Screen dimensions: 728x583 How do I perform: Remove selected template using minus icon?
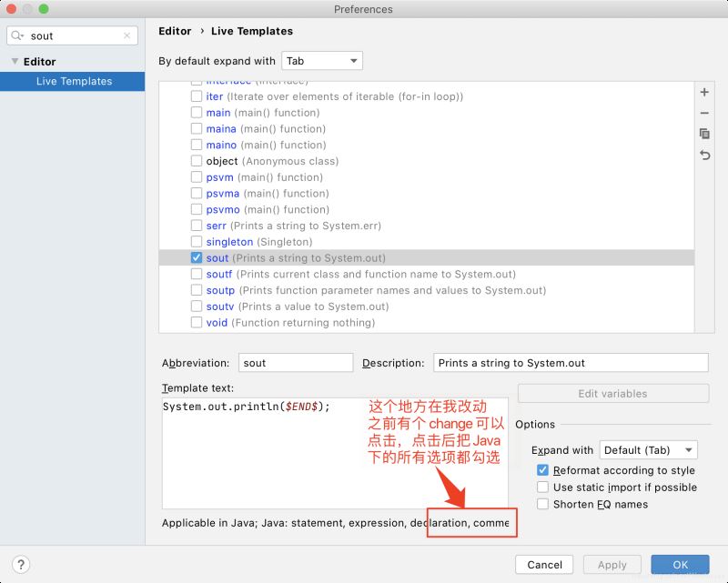[704, 114]
